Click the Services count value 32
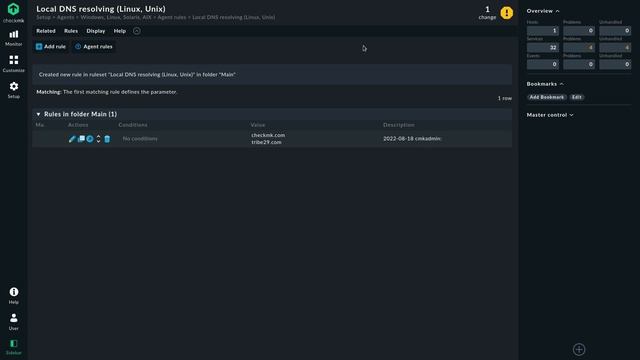 pyautogui.click(x=542, y=47)
